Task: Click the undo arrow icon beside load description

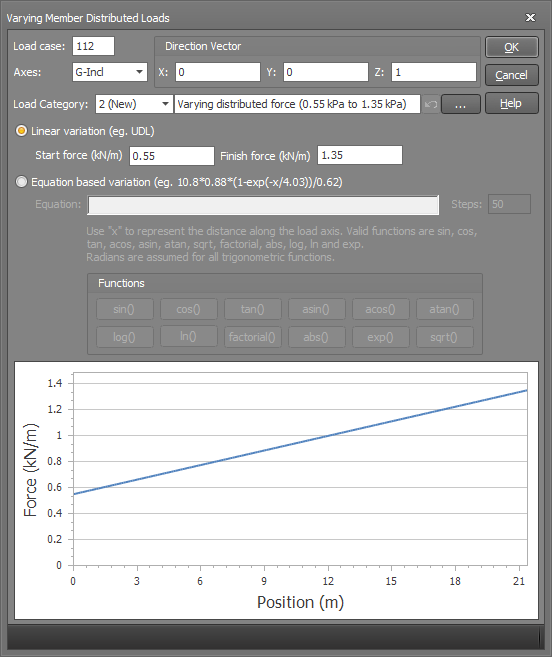Action: [x=430, y=104]
